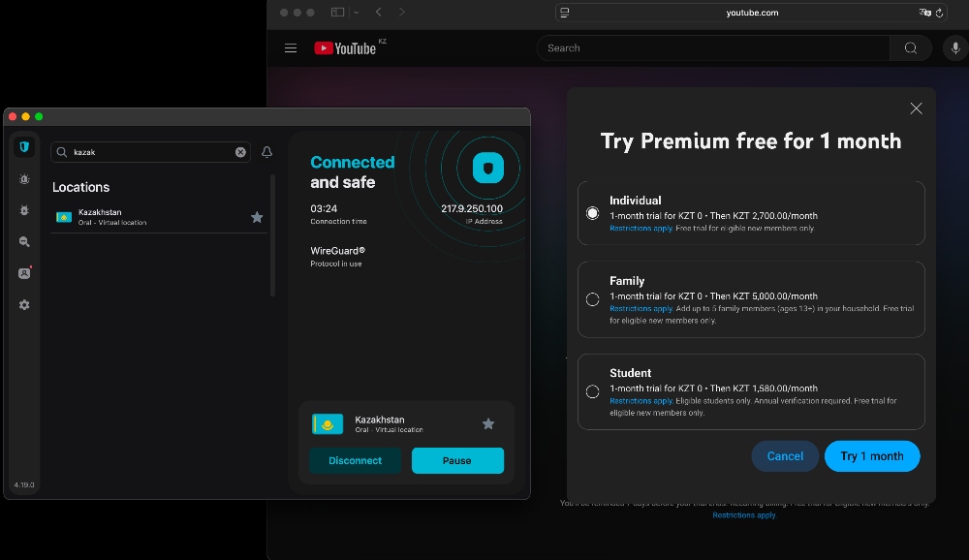Image resolution: width=969 pixels, height=560 pixels.
Task: Click the Locations list scrollbar
Action: [x=272, y=234]
